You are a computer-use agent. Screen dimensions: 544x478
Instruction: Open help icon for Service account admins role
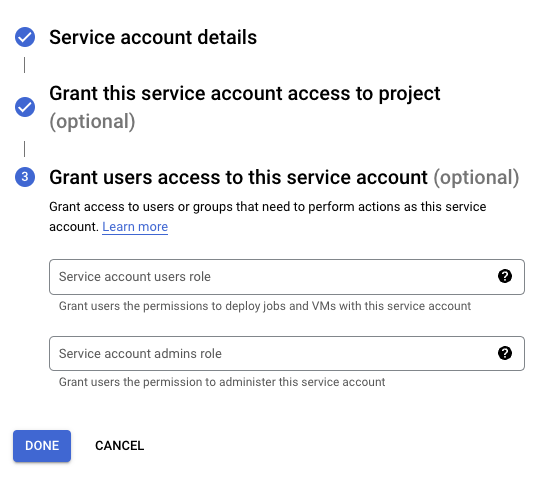pyautogui.click(x=505, y=353)
